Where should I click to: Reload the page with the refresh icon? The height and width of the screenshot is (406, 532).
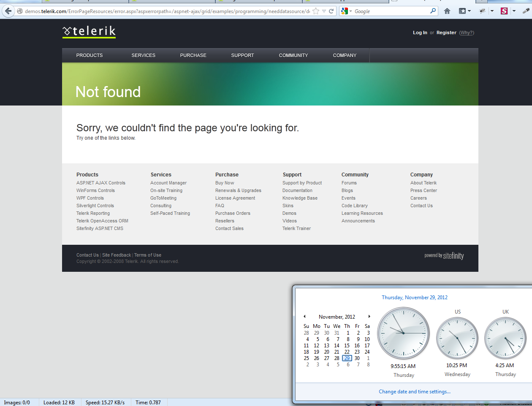(331, 11)
